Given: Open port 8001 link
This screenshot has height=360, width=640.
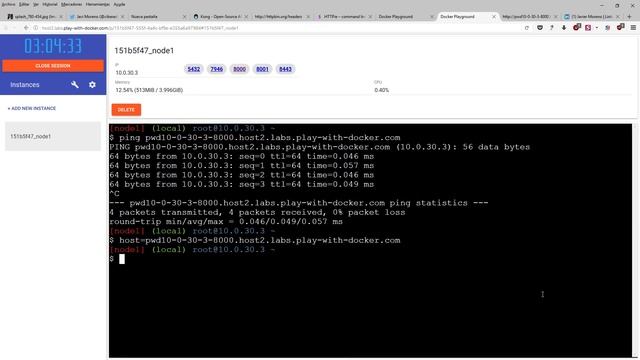Looking at the screenshot, I should point(262,69).
